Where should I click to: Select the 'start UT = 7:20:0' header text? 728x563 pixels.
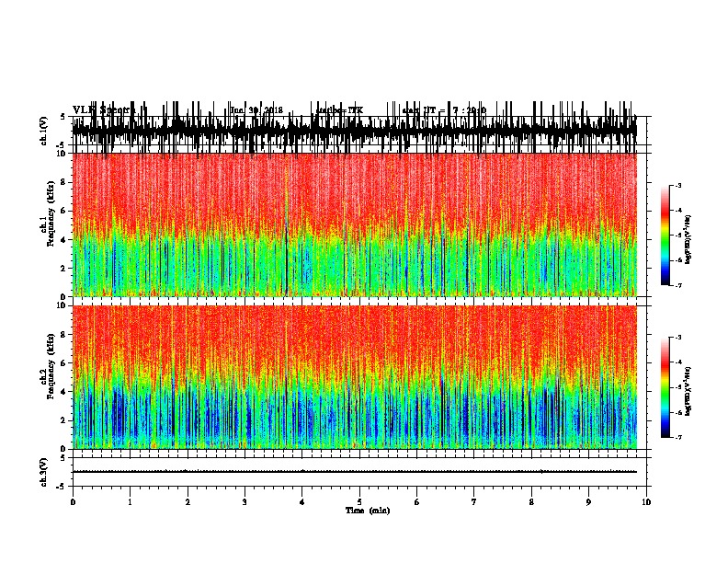point(444,110)
